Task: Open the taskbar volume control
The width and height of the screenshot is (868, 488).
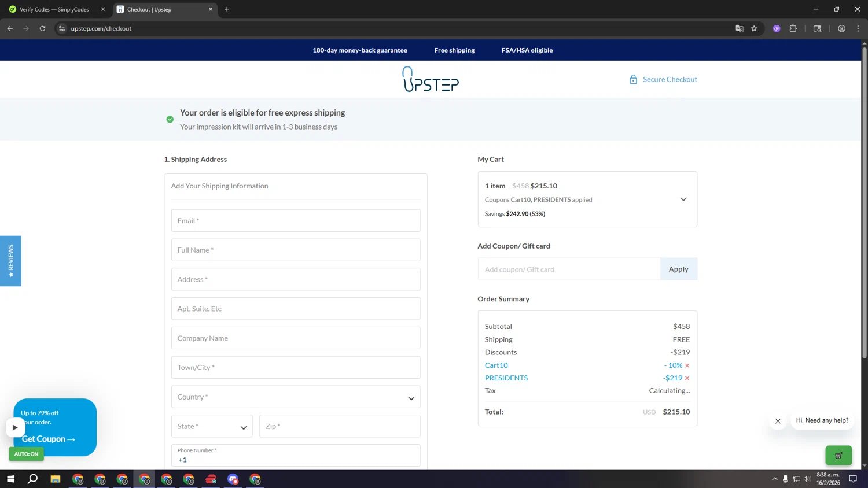Action: [807, 479]
